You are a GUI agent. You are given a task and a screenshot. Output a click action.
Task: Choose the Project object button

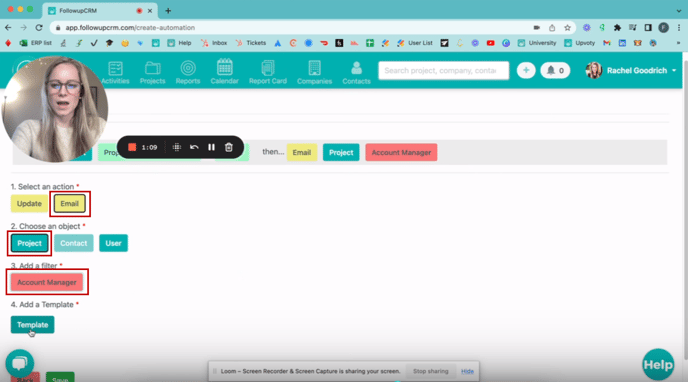[29, 243]
